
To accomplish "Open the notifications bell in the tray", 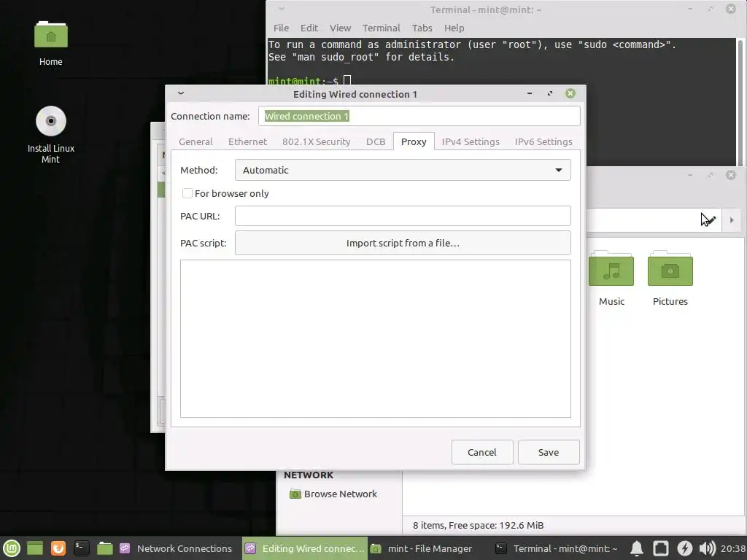I will (x=637, y=548).
